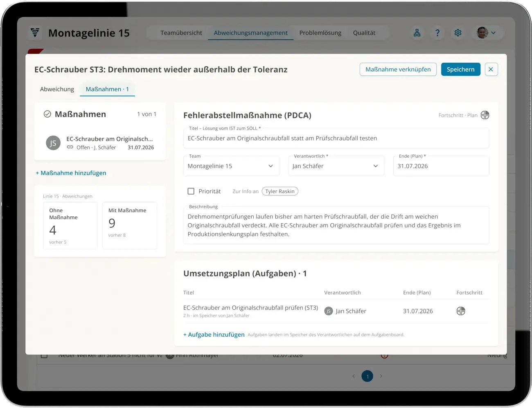The image size is (532, 408).
Task: Click page 1 in background pagination
Action: 367,376
